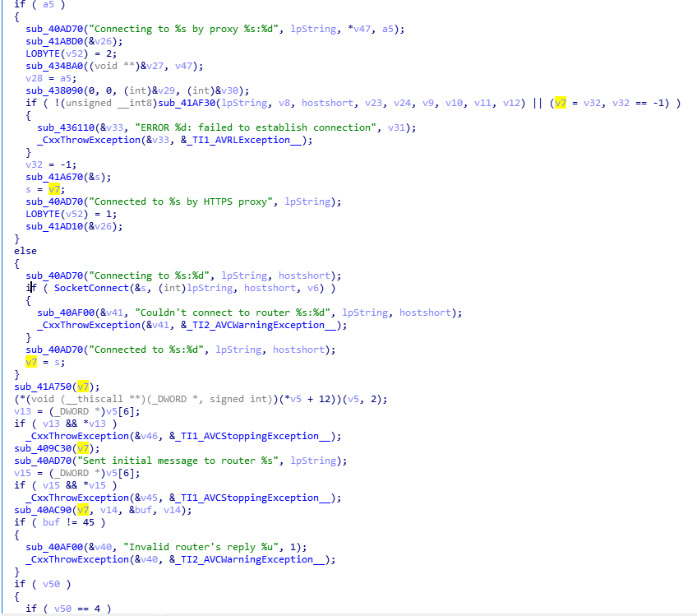Select the sub_436110 function name

[x=66, y=127]
